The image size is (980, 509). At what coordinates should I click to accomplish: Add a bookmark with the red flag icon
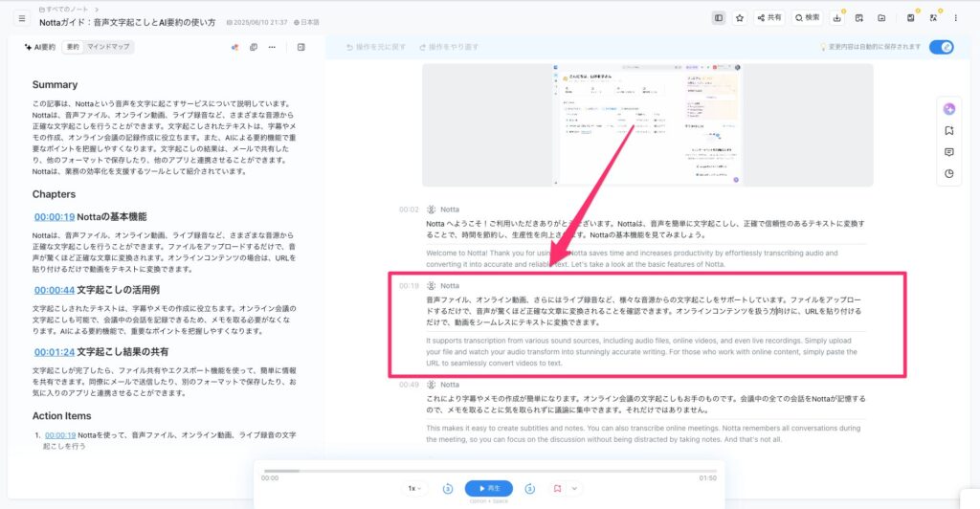[x=558, y=488]
